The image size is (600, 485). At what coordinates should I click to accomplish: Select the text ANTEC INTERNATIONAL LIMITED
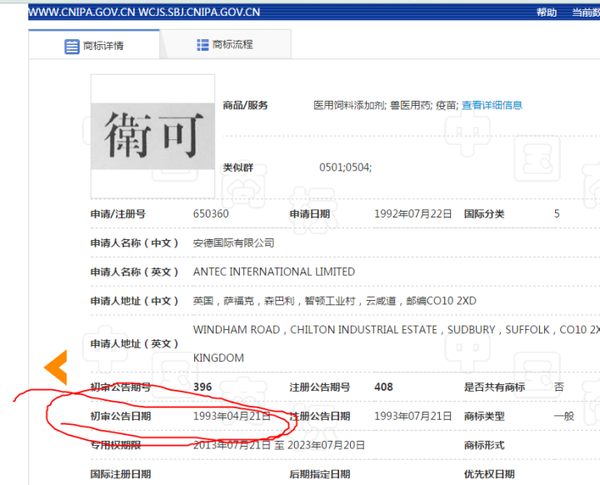[274, 272]
